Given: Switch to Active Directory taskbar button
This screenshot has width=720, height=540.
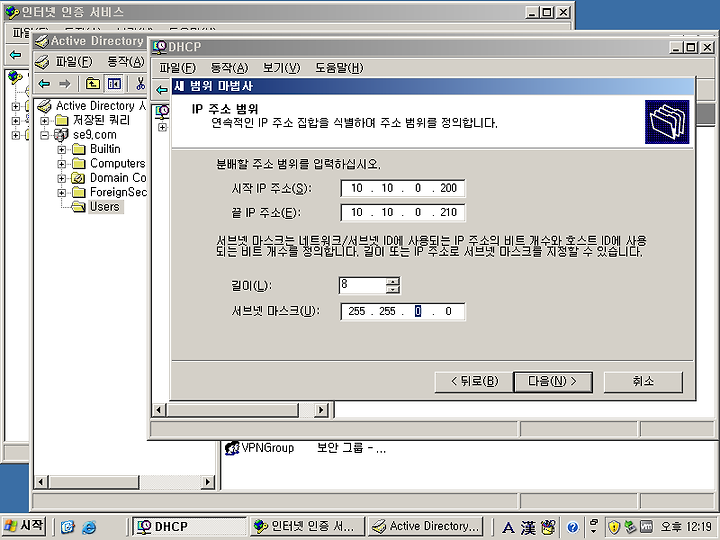Looking at the screenshot, I should [426, 526].
